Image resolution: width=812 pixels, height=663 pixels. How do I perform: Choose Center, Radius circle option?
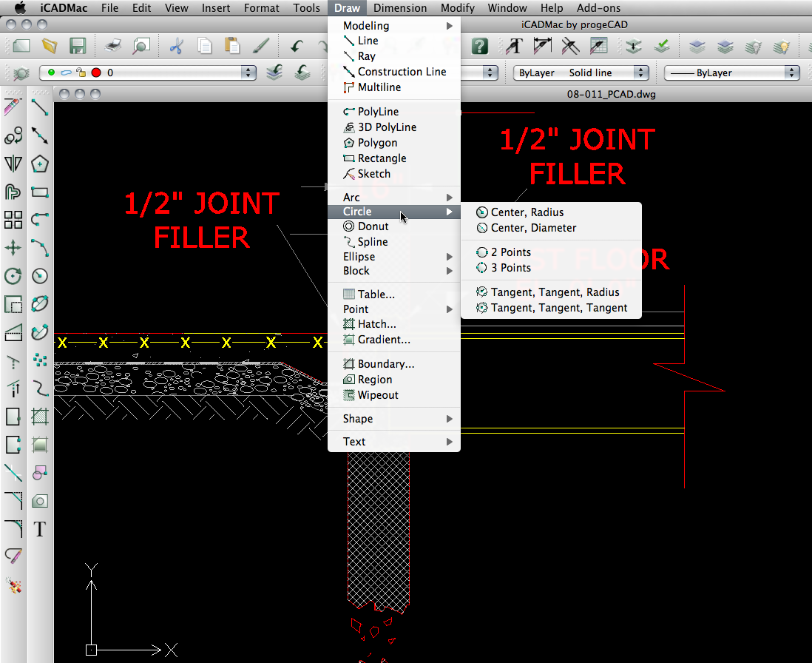[x=551, y=212]
